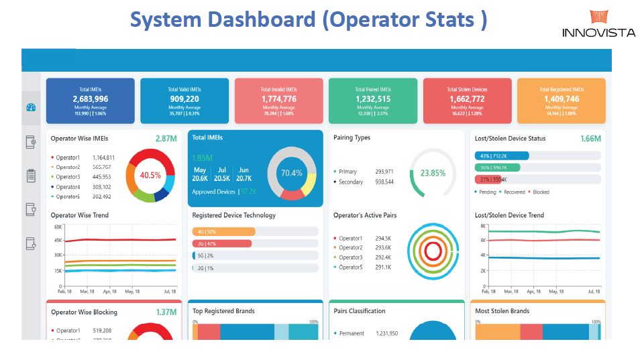Open the Total IMEIs summary card
This screenshot has width=644, height=362.
click(x=90, y=101)
